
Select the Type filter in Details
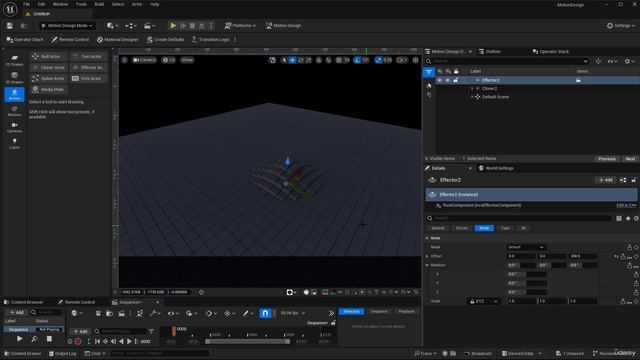[x=505, y=228]
